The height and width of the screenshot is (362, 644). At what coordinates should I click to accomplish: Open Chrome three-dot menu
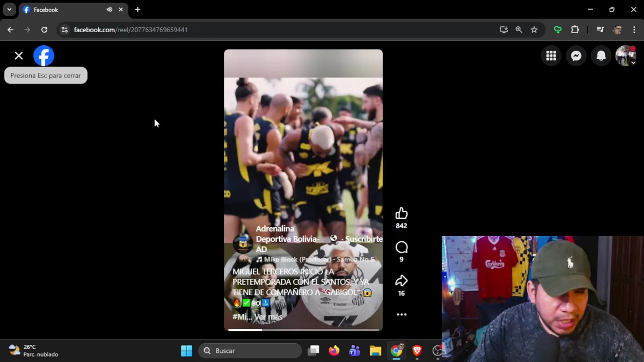tap(634, 30)
